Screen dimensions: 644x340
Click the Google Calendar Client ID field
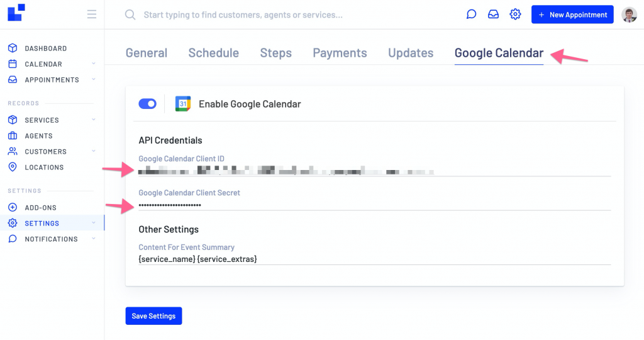(x=375, y=170)
